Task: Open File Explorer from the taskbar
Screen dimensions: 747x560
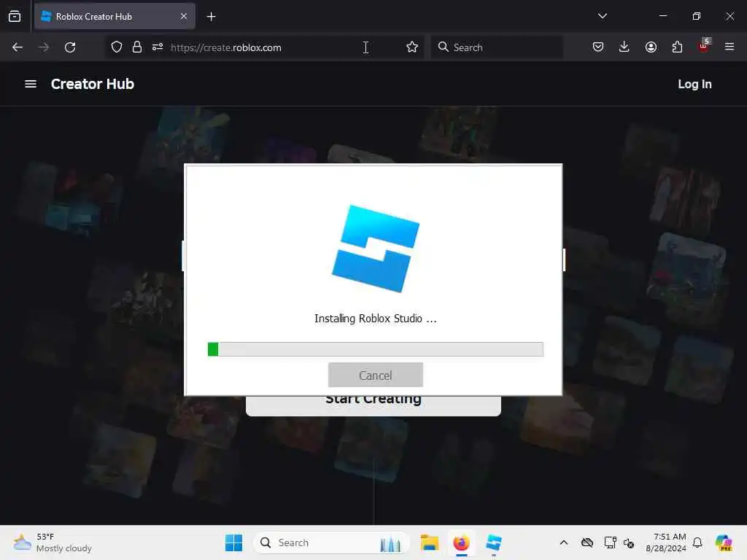Action: tap(429, 542)
